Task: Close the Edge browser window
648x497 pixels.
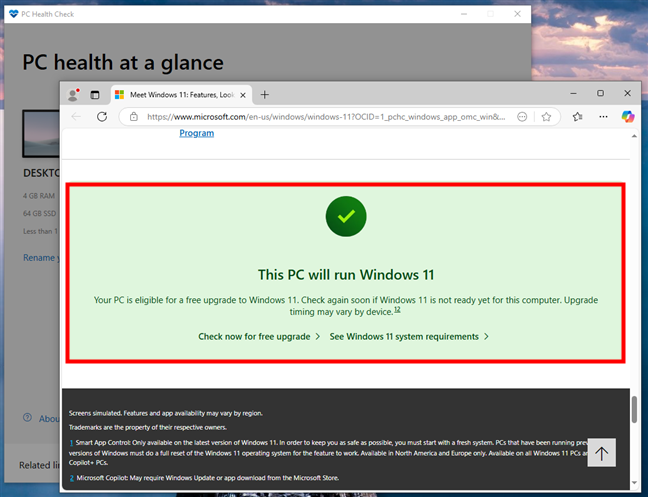Action: coord(627,93)
